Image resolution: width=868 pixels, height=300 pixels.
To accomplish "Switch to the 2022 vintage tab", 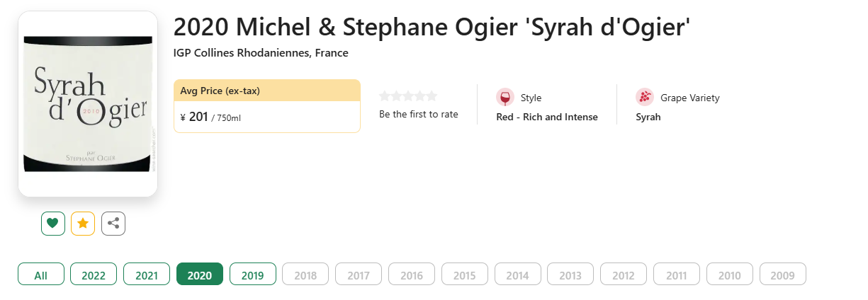I will (x=94, y=275).
